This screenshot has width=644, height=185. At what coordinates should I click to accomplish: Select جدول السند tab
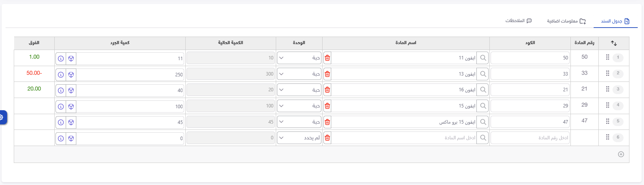(x=615, y=21)
